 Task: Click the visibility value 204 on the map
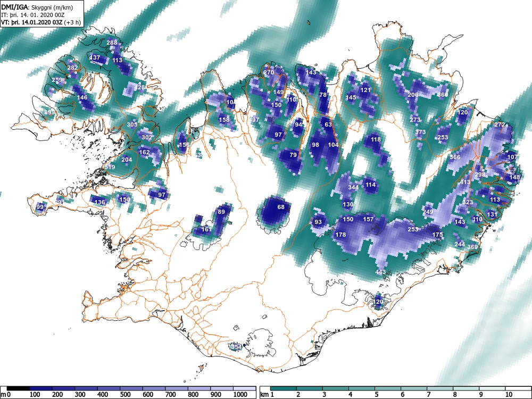(127, 160)
